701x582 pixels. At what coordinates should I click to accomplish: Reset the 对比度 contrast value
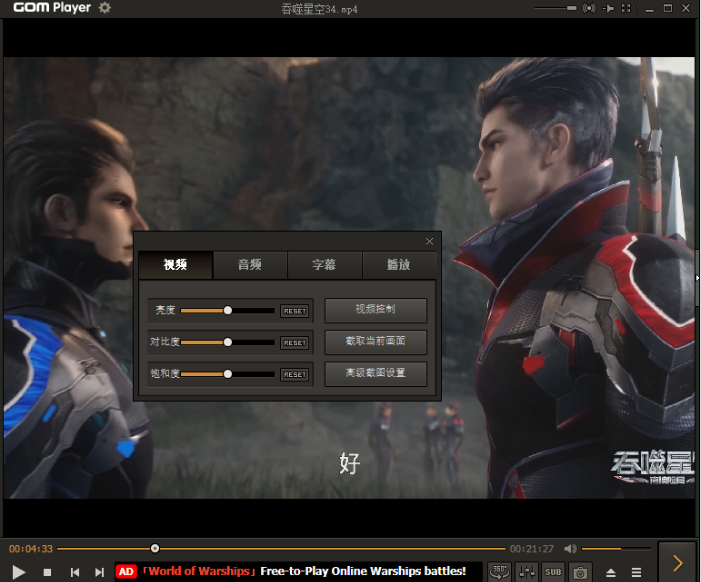point(295,343)
